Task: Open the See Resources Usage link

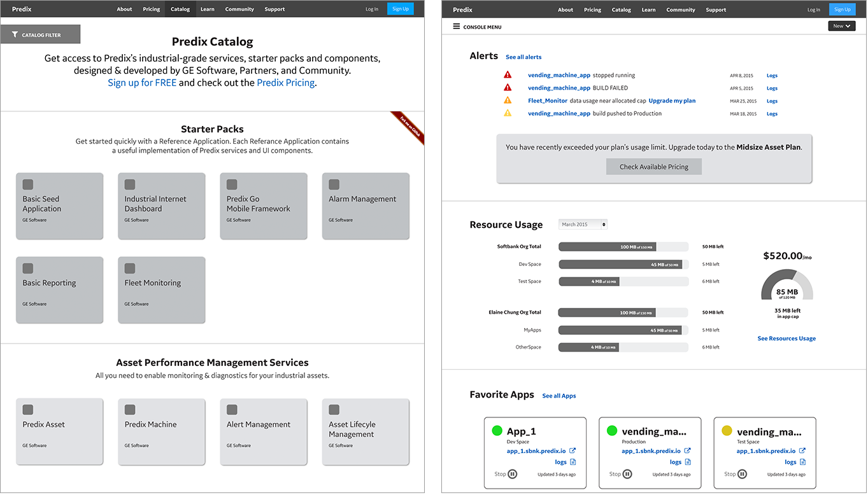Action: pos(786,338)
